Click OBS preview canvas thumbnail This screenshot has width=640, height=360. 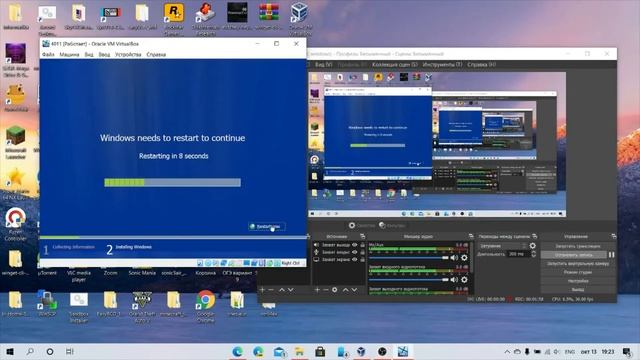point(437,144)
